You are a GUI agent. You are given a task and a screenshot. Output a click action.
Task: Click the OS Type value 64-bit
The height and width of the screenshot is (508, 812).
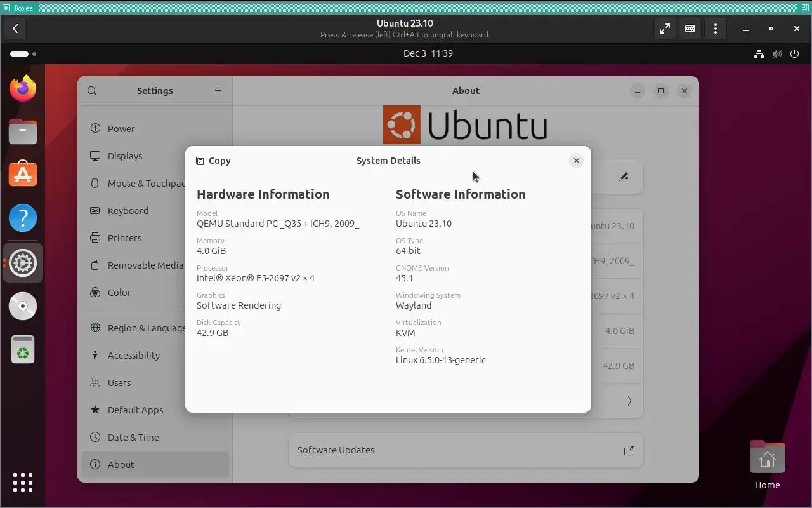(408, 251)
